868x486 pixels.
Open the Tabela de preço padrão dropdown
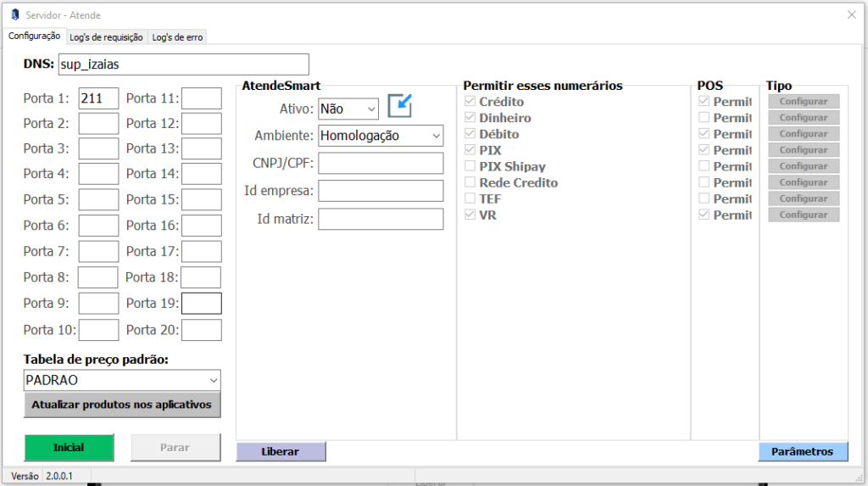pos(122,380)
